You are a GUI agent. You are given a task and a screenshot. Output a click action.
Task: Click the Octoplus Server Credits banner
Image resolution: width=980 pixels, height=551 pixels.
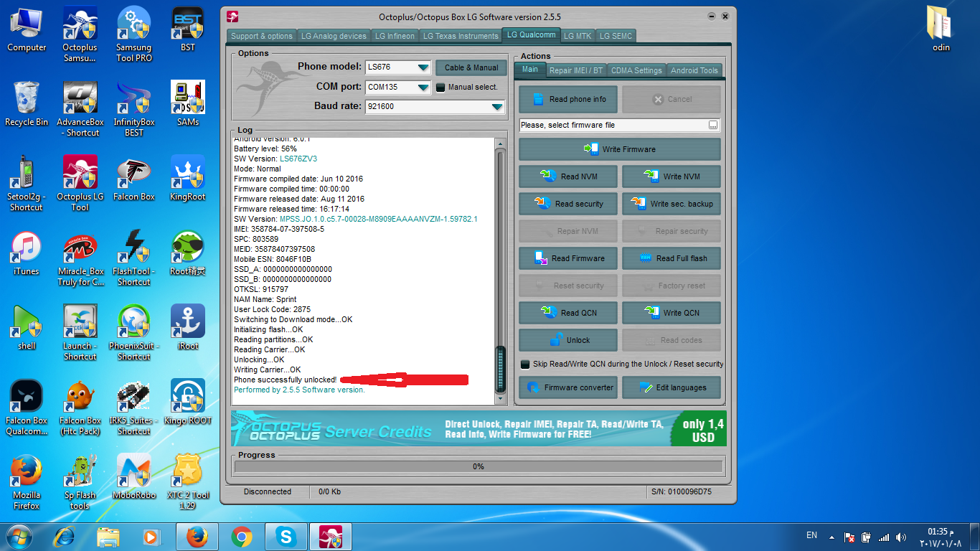479,429
